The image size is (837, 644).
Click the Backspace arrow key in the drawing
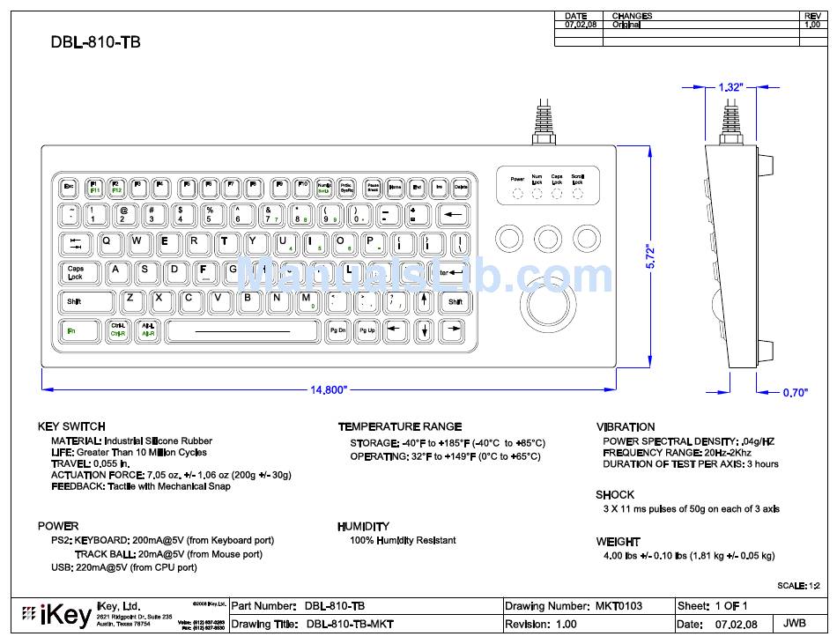[x=453, y=214]
